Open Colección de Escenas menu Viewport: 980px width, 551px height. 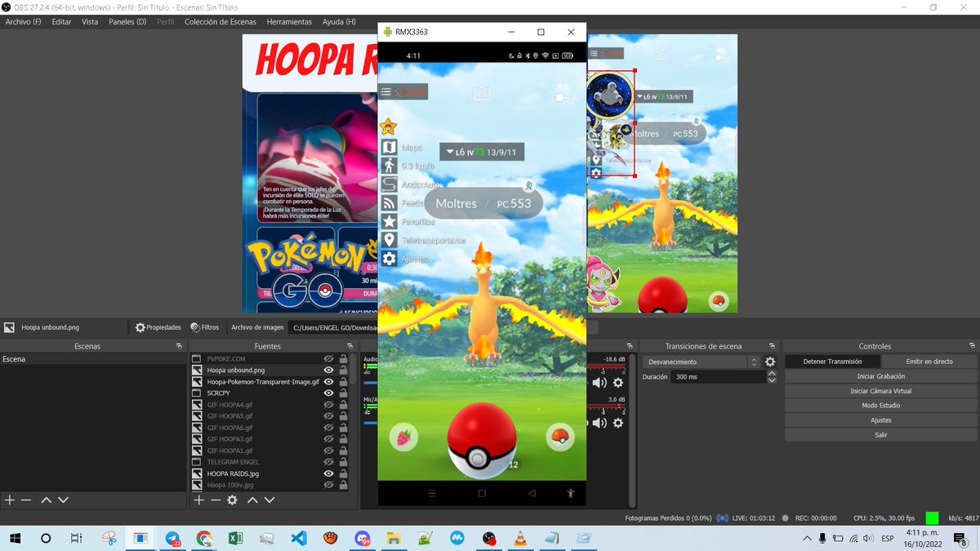[x=220, y=21]
